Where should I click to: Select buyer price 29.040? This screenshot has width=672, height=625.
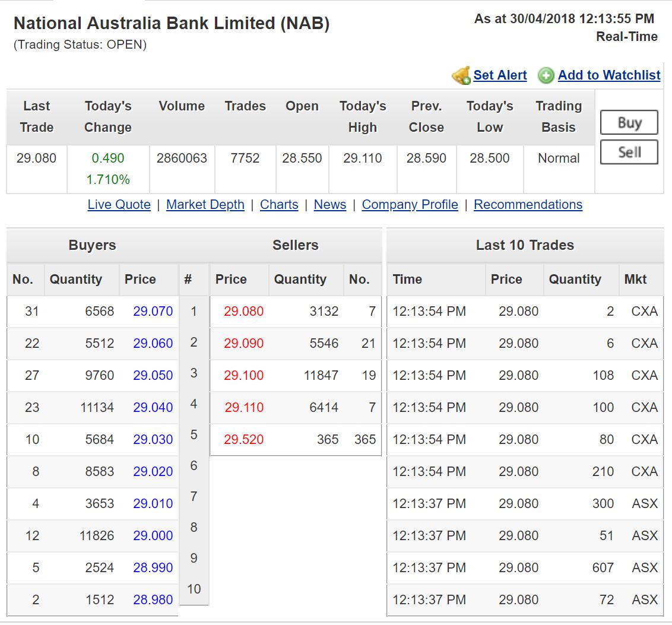153,407
